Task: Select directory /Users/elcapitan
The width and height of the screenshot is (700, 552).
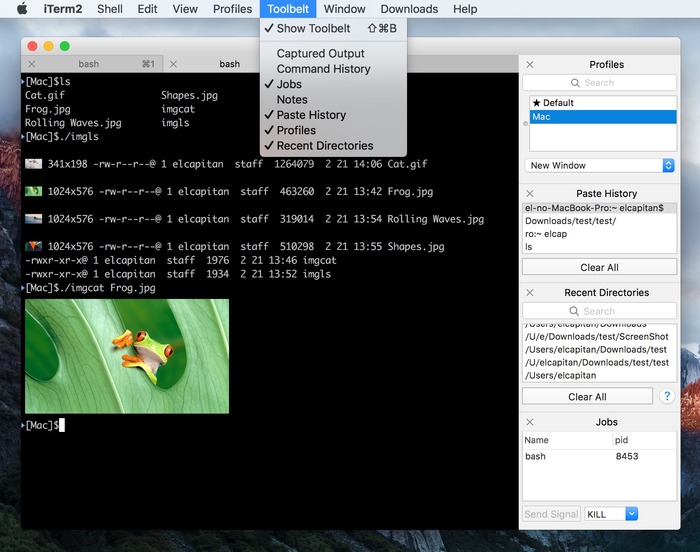Action: point(600,375)
